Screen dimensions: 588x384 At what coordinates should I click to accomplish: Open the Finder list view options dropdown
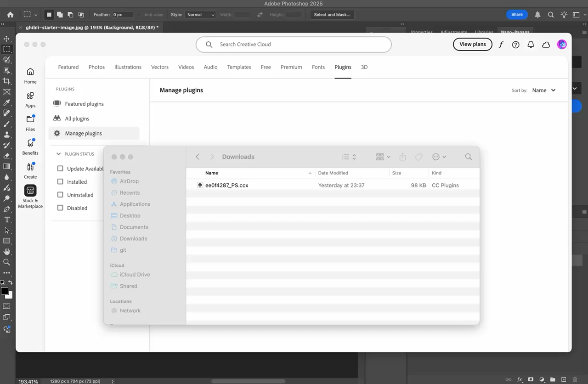[349, 157]
